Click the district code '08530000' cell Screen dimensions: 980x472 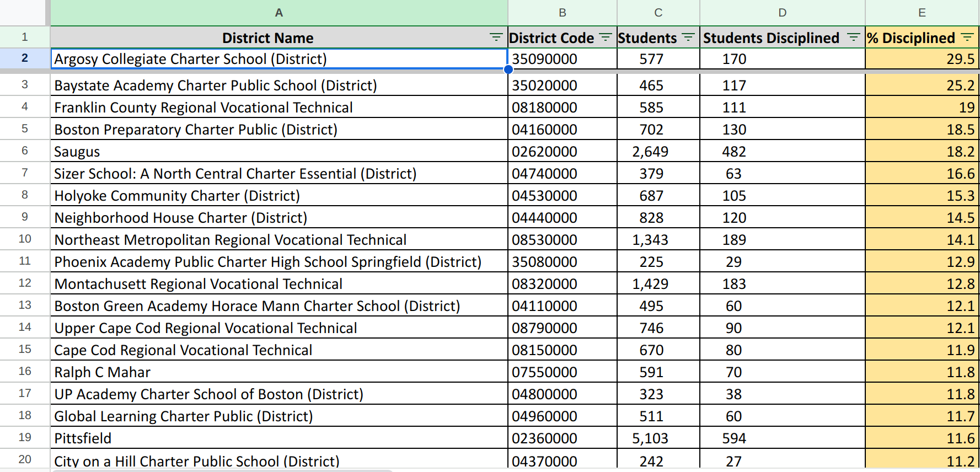(563, 239)
